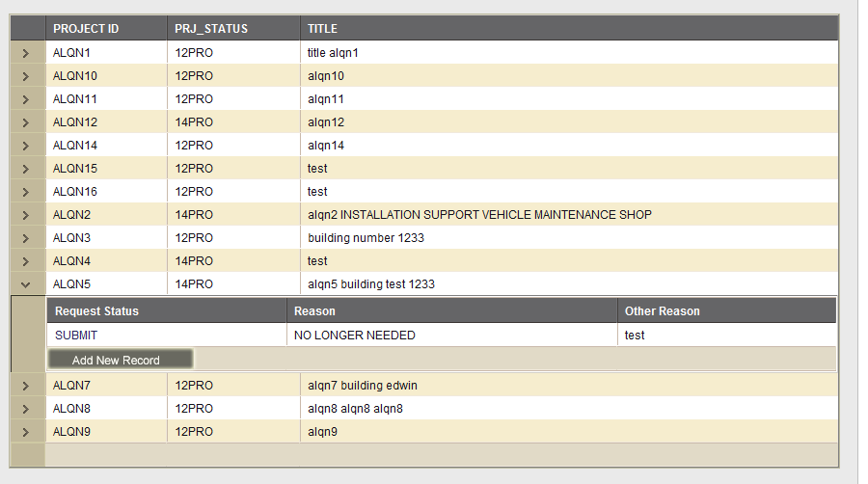Click the Reason column header
This screenshot has height=484, width=868.
click(314, 311)
